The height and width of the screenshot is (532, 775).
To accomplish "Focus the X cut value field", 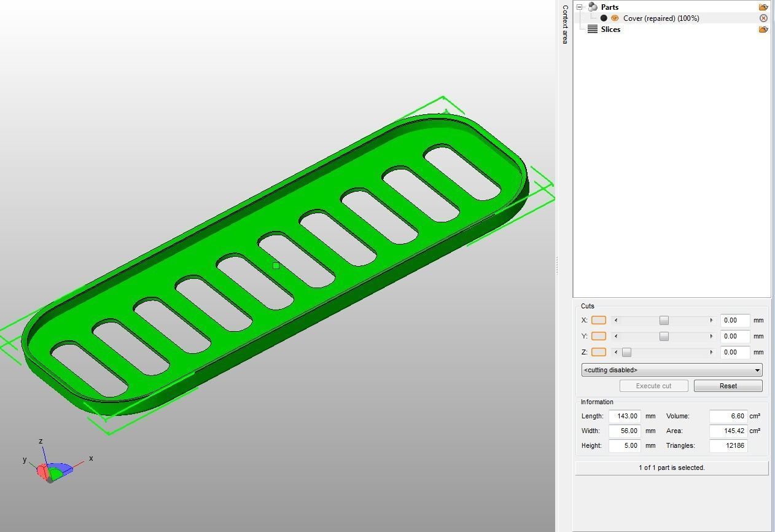I will 735,320.
